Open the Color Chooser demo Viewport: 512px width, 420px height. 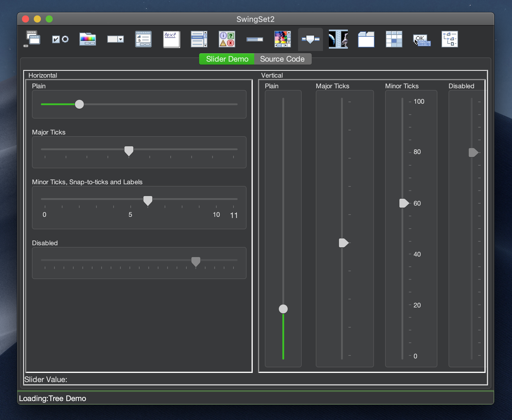(88, 39)
